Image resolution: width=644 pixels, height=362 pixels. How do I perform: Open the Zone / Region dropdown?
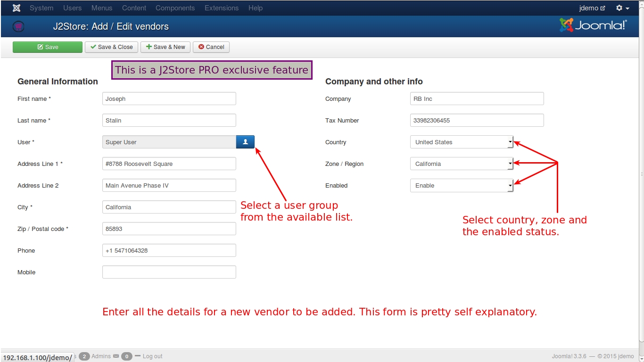pos(462,164)
